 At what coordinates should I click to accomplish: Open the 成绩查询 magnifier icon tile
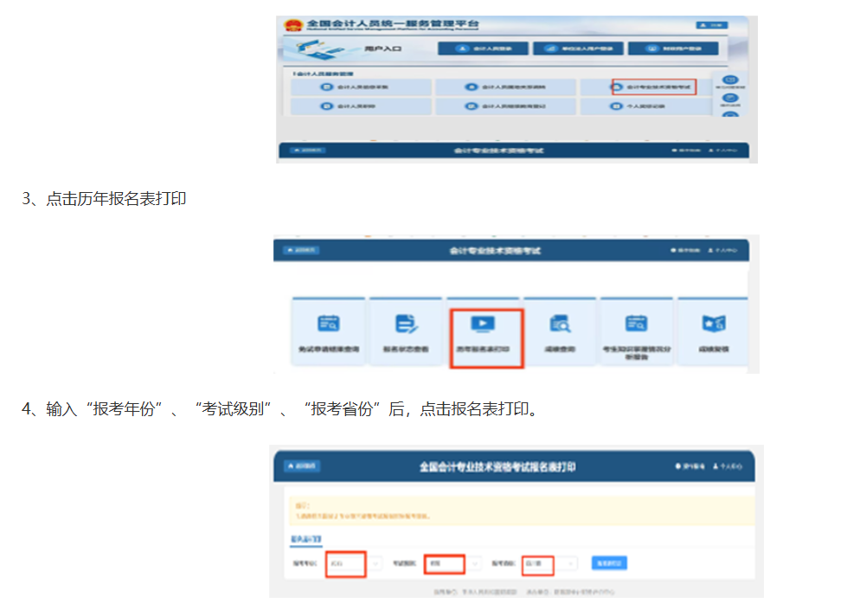click(x=560, y=324)
